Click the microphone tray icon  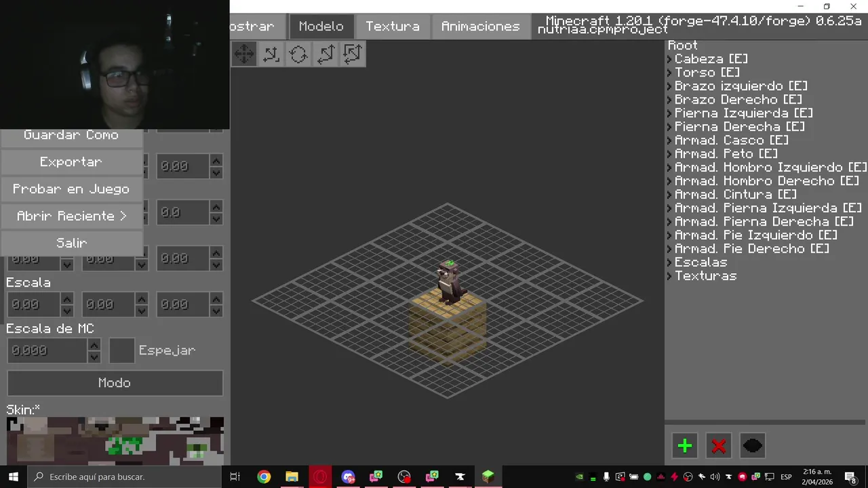(x=606, y=476)
